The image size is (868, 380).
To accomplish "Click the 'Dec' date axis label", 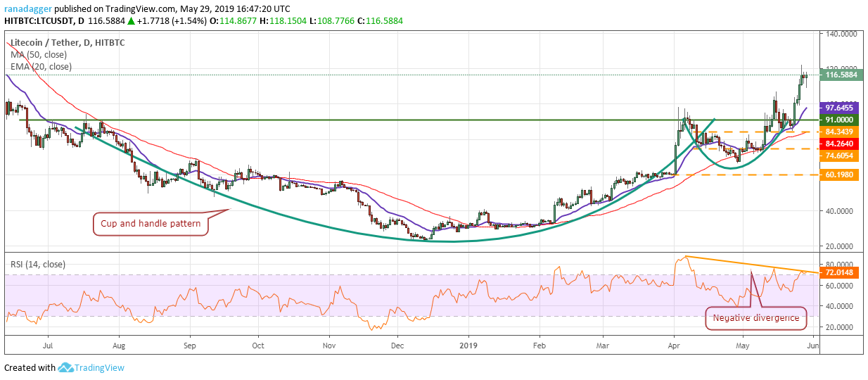I will click(x=397, y=346).
